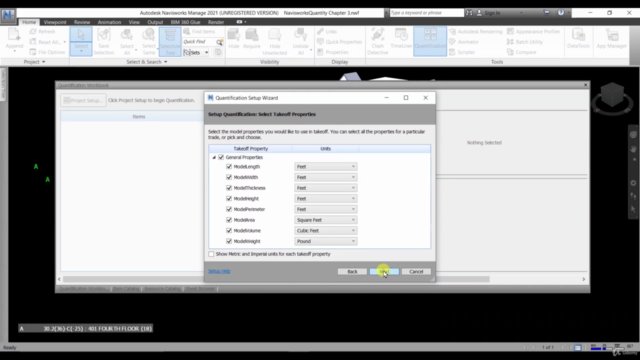Click the Back button in wizard
640x360 pixels.
click(352, 271)
